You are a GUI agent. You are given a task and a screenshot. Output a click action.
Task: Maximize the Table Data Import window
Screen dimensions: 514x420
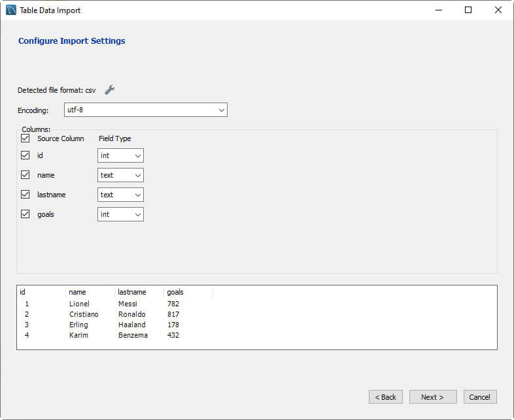tap(468, 10)
